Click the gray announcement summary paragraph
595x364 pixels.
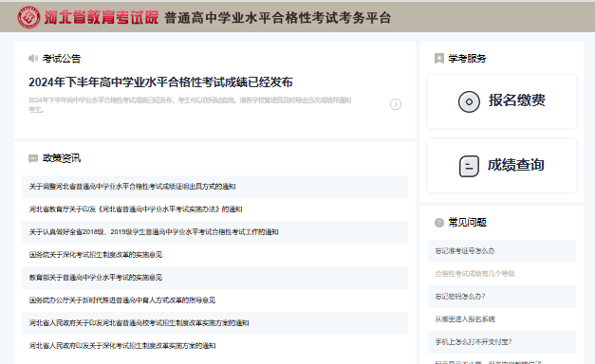[x=190, y=104]
